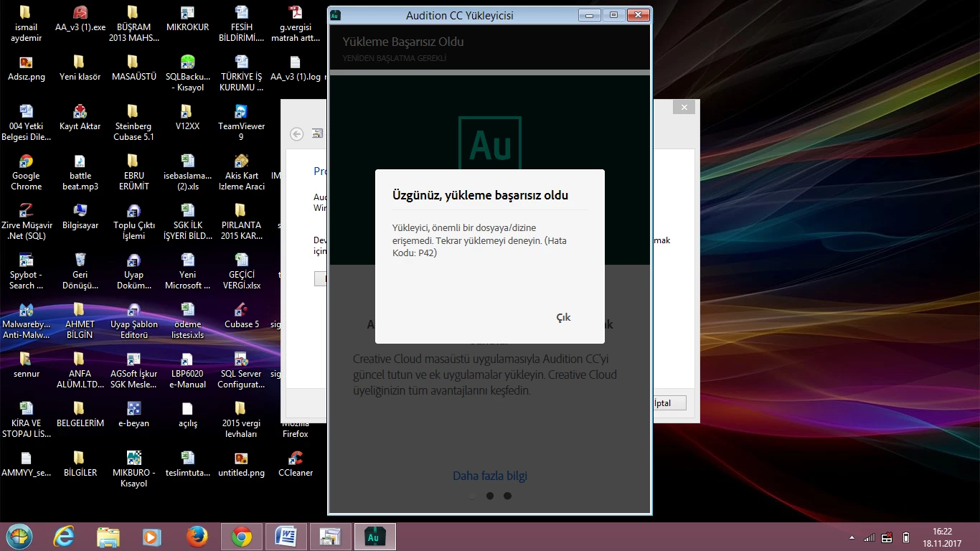Viewport: 980px width, 551px height.
Task: Select the BELGELERİM folder
Action: coord(80,414)
